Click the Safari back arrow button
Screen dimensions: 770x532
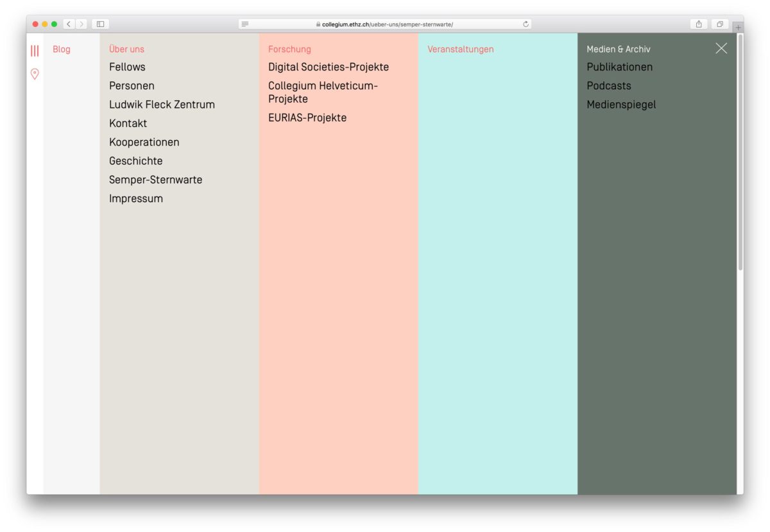[69, 24]
